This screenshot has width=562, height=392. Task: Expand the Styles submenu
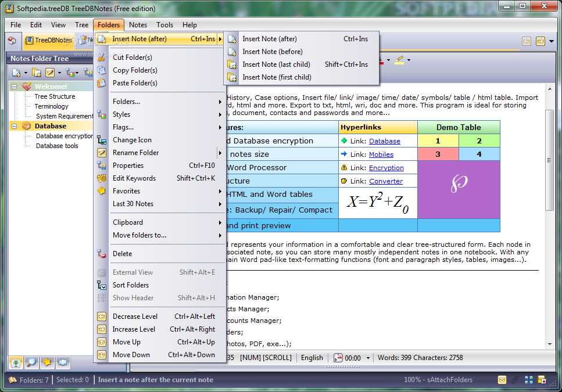pos(159,114)
